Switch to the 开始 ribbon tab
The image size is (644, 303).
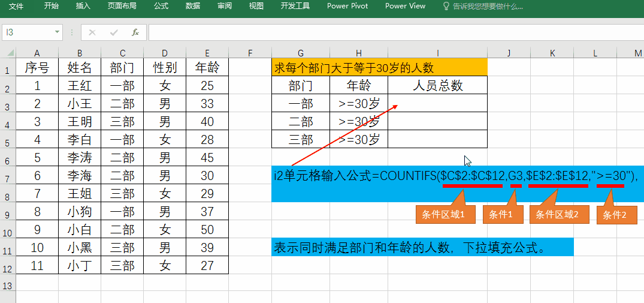point(52,6)
